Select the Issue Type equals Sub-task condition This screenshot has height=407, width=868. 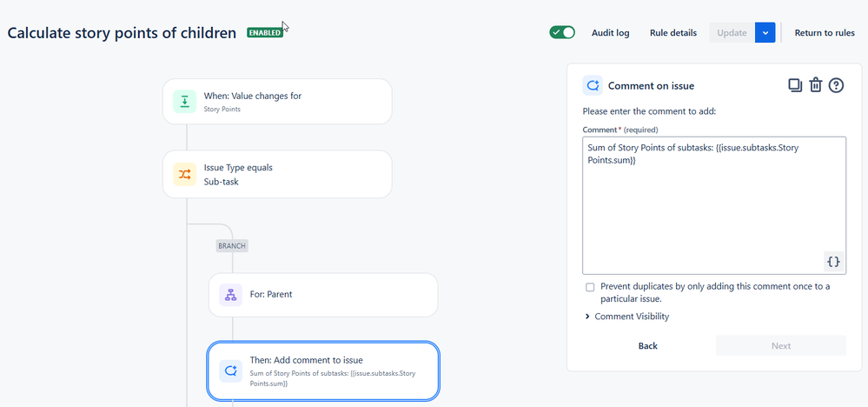point(277,174)
